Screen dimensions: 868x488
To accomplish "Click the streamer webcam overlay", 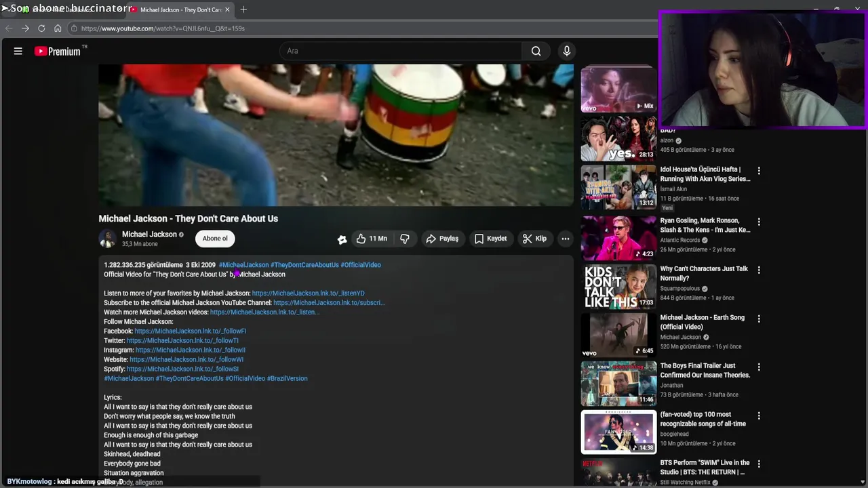I will coord(762,69).
